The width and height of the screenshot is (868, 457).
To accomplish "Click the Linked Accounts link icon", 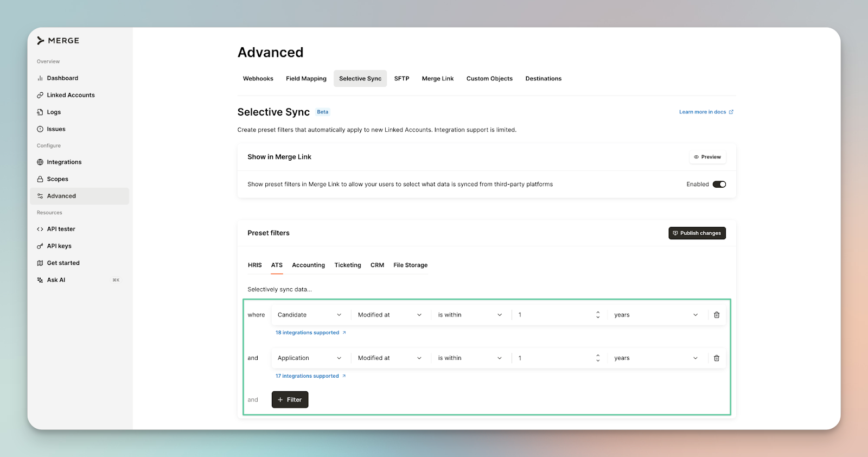I will click(40, 95).
